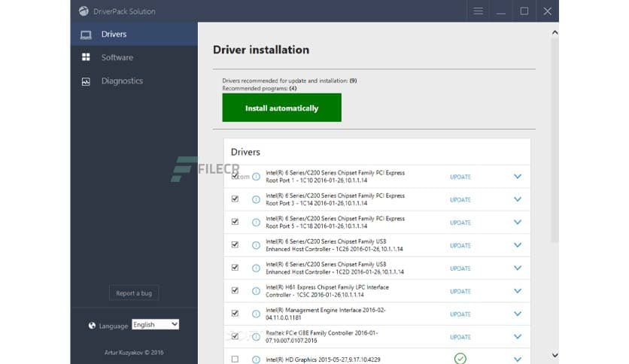Uncheck H61 Express LPC Interface driver

coord(235,290)
